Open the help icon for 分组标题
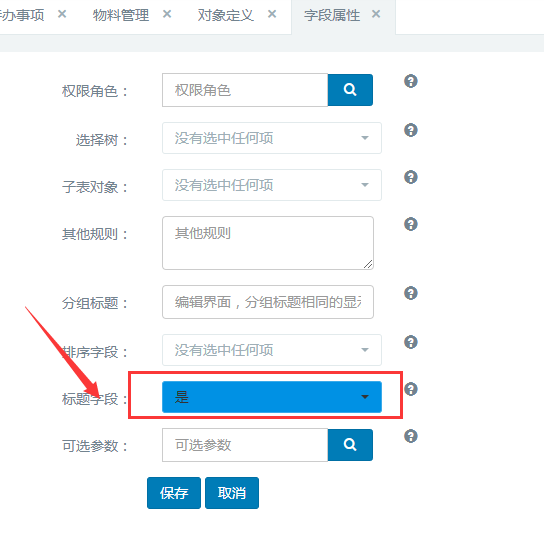This screenshot has height=533, width=544. pyautogui.click(x=411, y=293)
